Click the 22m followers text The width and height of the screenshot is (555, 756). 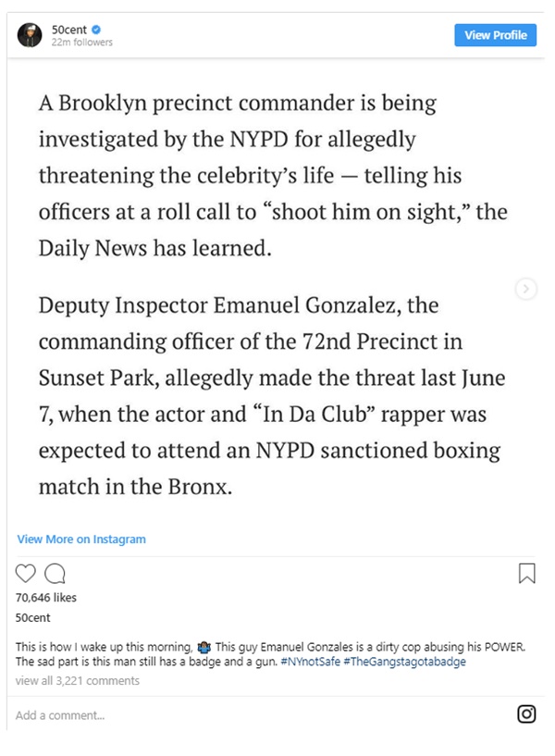82,43
